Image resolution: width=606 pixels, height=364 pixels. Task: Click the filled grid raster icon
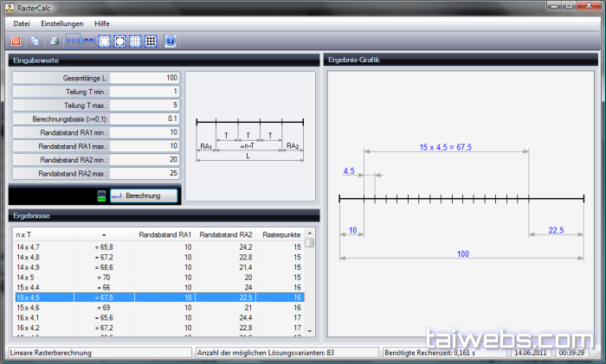click(150, 41)
